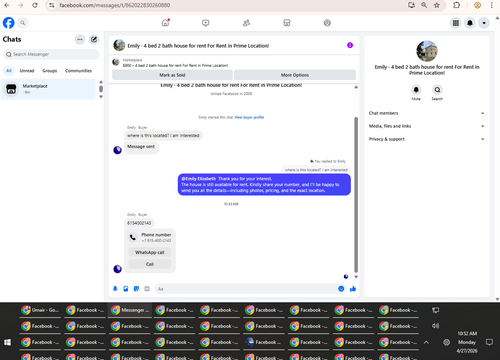Expand the Privacy & support section

coord(427,139)
